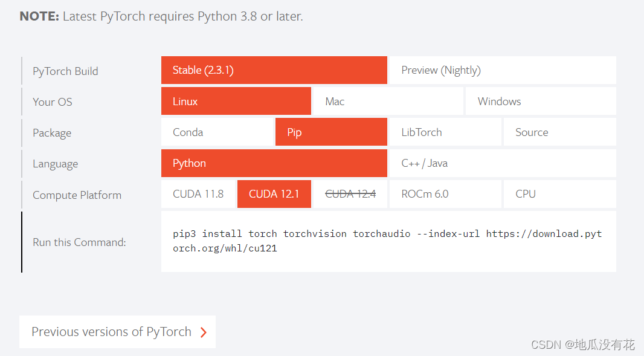This screenshot has height=356, width=644.
Task: Select the Stable (2.3.1) build option
Action: tap(274, 70)
